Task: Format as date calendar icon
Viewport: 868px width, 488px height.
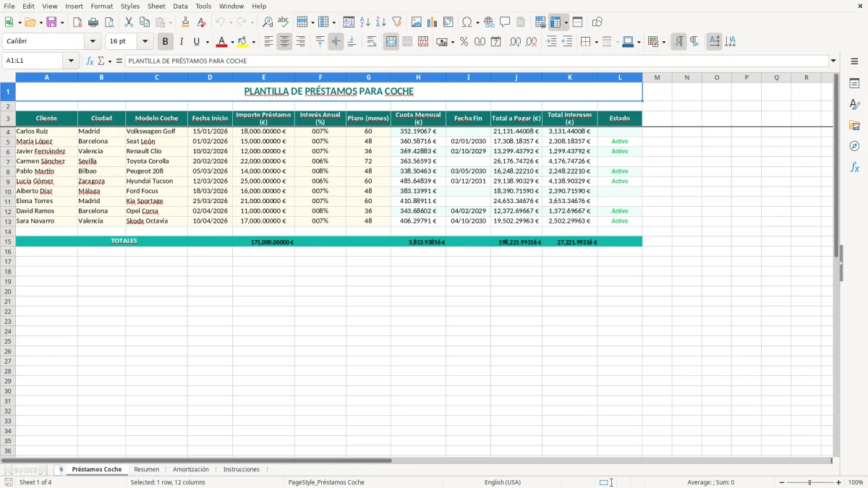Action: pyautogui.click(x=496, y=42)
